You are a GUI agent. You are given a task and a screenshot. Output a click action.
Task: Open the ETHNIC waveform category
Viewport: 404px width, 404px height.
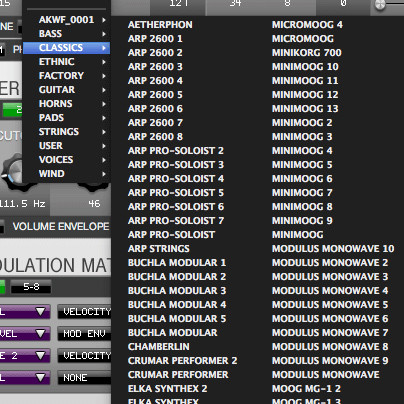(66, 62)
